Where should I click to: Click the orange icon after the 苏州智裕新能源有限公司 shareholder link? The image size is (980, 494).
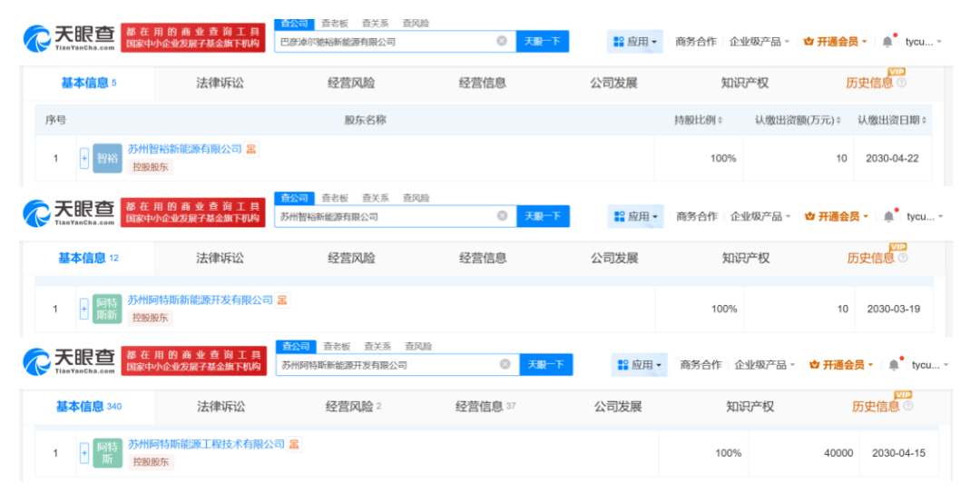pyautogui.click(x=251, y=149)
